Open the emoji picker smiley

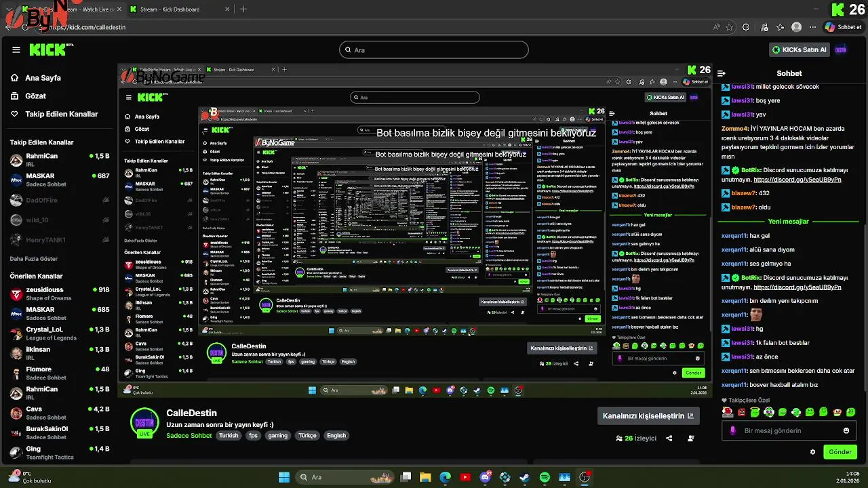point(846,430)
